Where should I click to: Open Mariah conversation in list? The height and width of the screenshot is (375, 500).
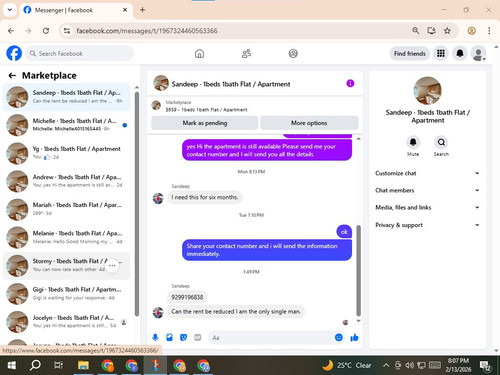pyautogui.click(x=66, y=209)
